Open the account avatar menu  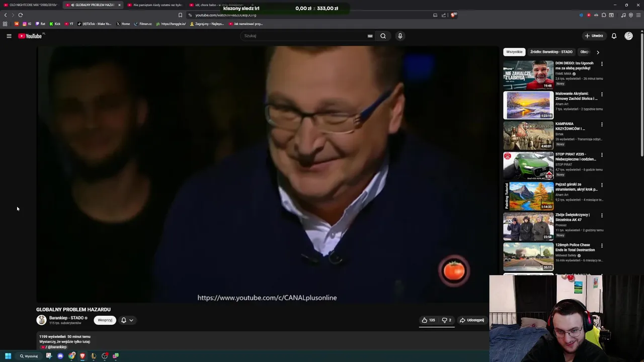click(x=628, y=36)
